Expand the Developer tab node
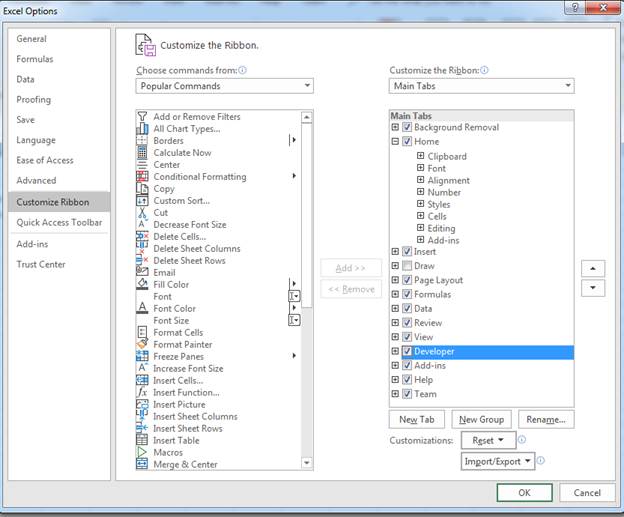 point(395,351)
